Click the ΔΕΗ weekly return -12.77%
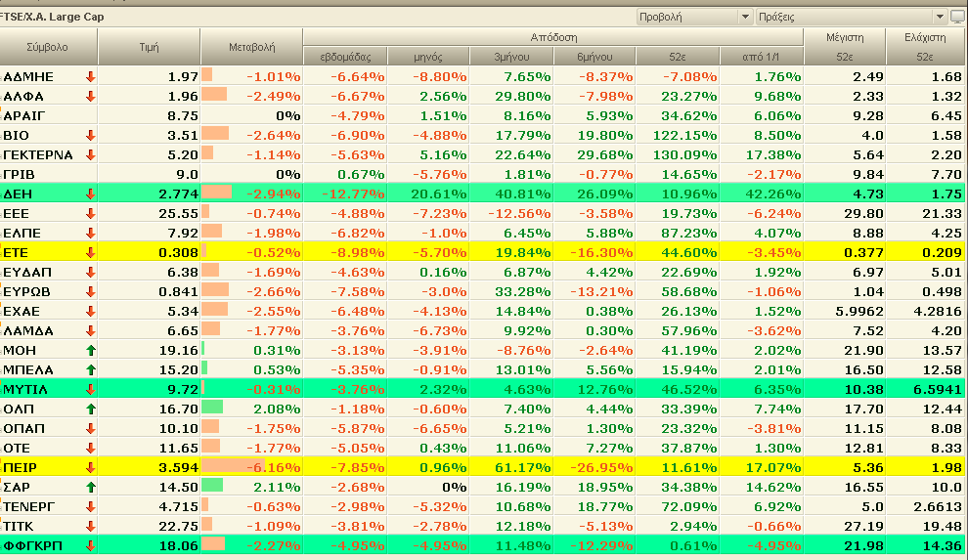This screenshot has width=968, height=560. (x=353, y=194)
